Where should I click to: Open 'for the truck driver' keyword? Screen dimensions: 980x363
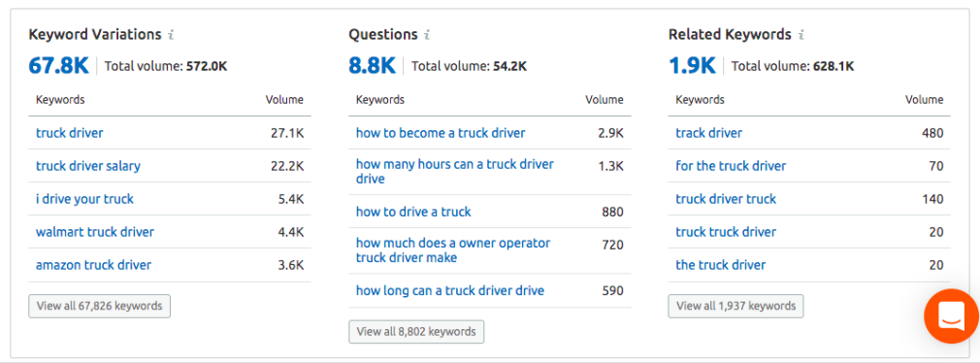coord(731,166)
